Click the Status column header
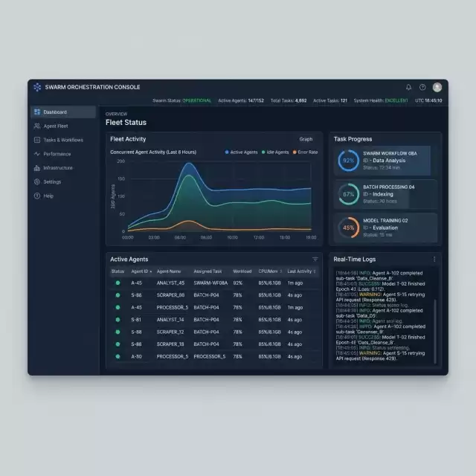Screen dimensions: 476x476 point(118,271)
